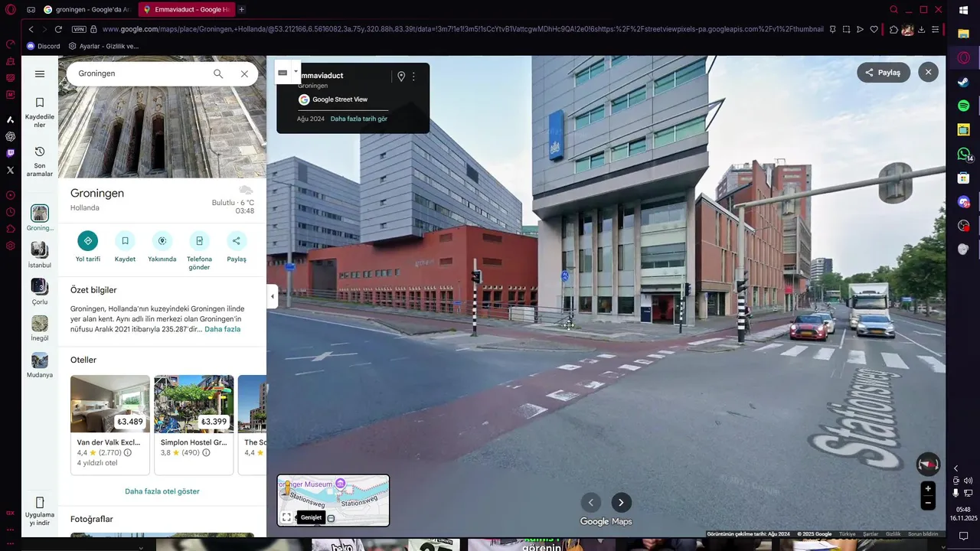Save Groningen with Kaydet

(125, 246)
